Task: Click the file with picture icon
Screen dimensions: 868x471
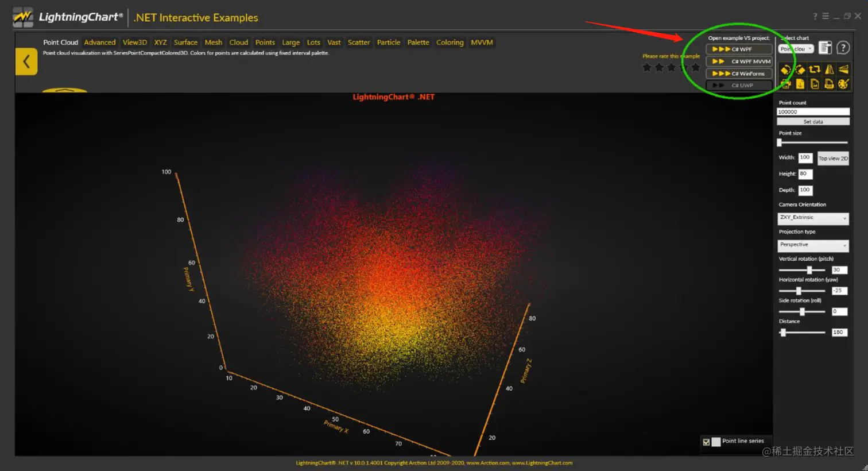Action: click(815, 84)
